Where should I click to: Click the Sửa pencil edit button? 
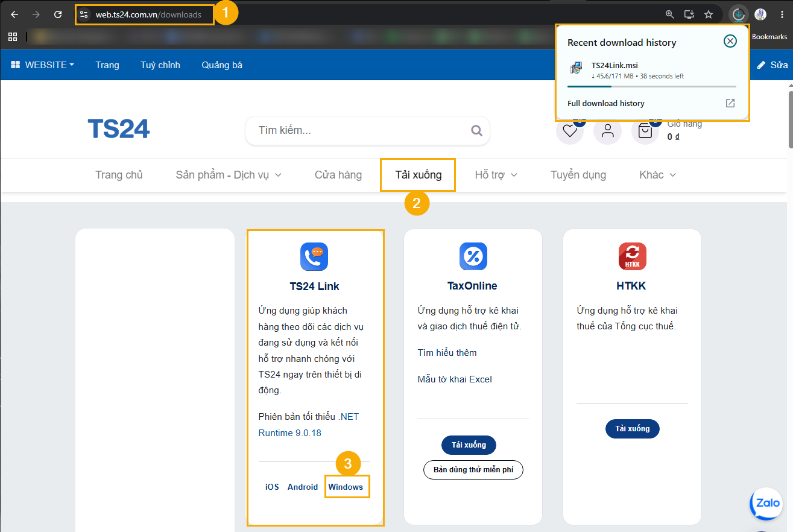(772, 65)
